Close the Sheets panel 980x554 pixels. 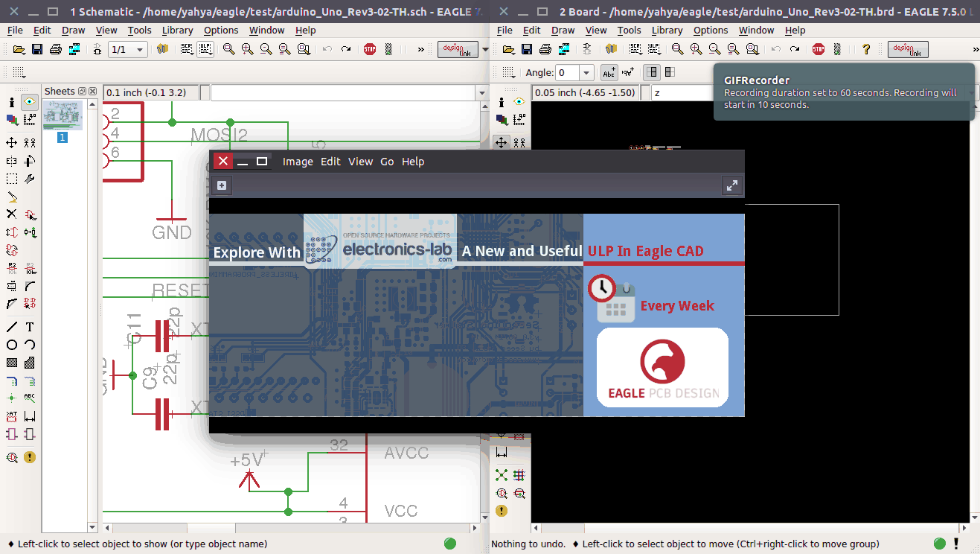(x=93, y=92)
